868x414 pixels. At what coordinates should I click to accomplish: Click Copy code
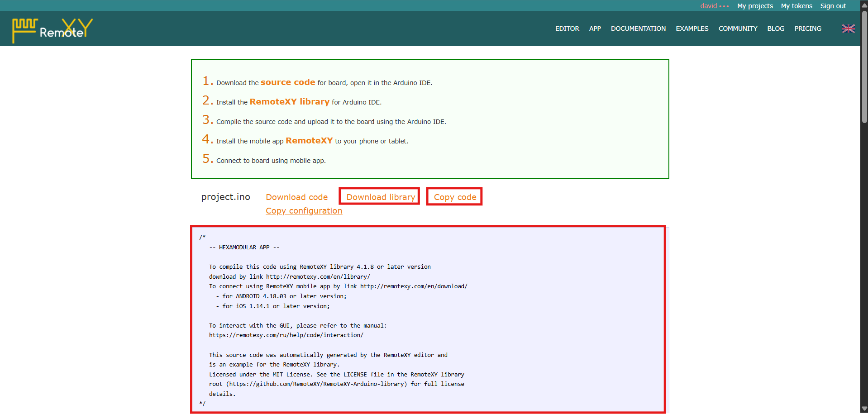click(x=455, y=197)
